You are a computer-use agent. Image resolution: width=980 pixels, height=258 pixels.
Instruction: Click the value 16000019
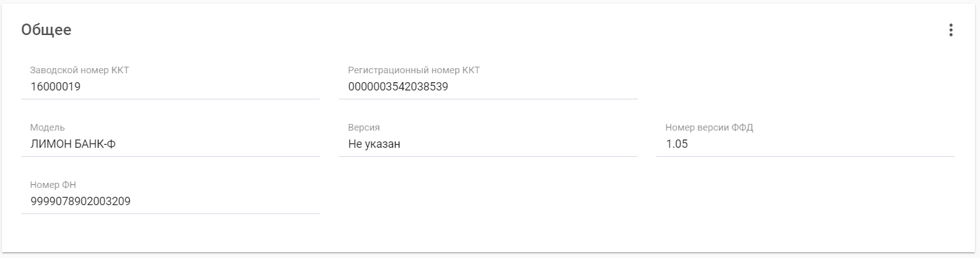click(55, 87)
